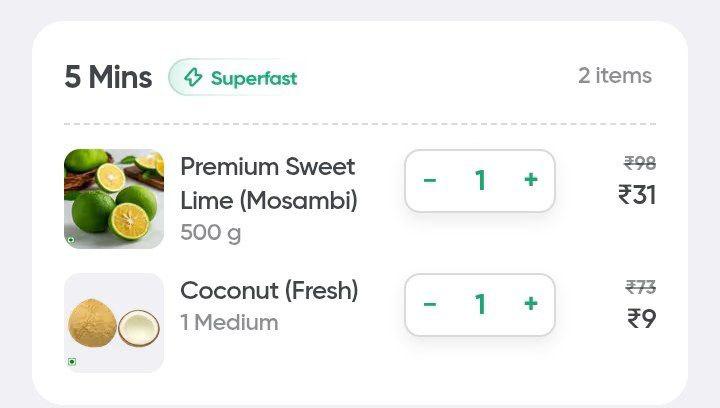Tap the ₹31 discounted price
Image resolution: width=720 pixels, height=408 pixels.
637,195
